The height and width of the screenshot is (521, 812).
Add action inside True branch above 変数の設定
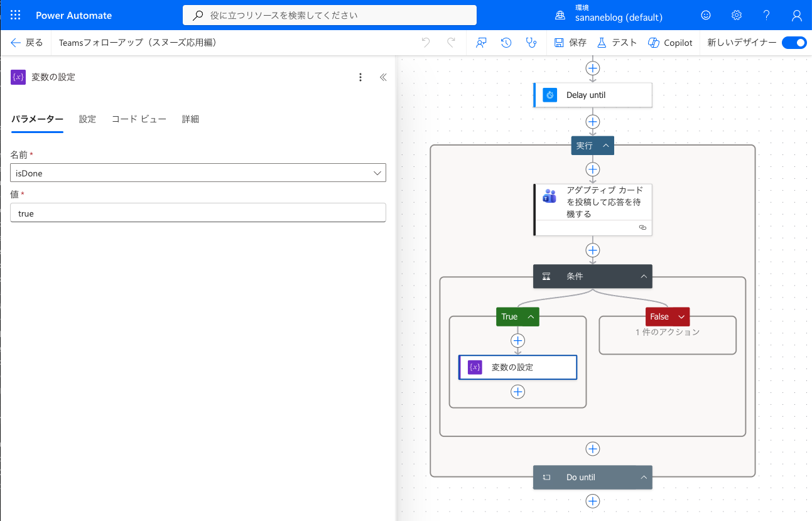click(517, 340)
